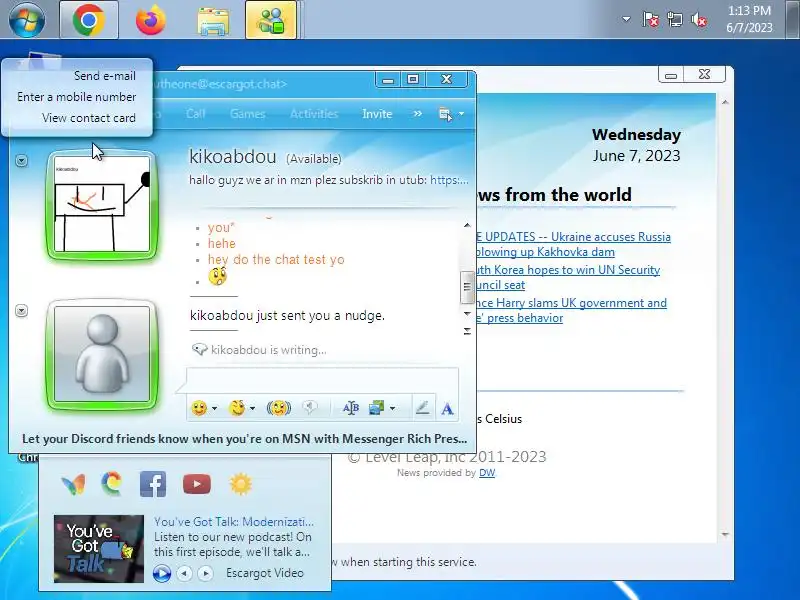Send a nudge with the shaking face icon
This screenshot has width=800, height=600.
click(279, 408)
